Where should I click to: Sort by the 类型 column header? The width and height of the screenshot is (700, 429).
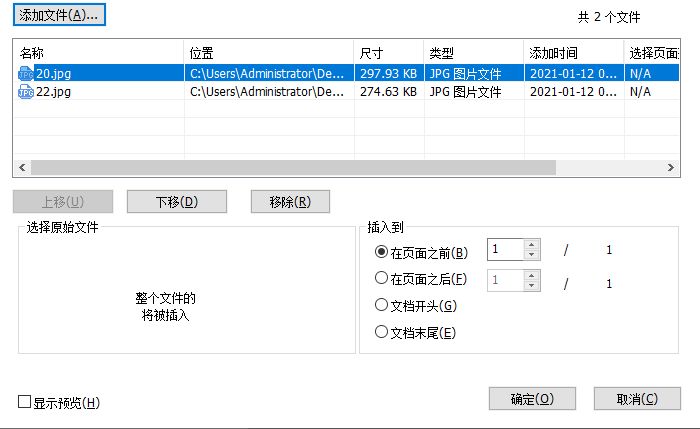click(x=474, y=53)
